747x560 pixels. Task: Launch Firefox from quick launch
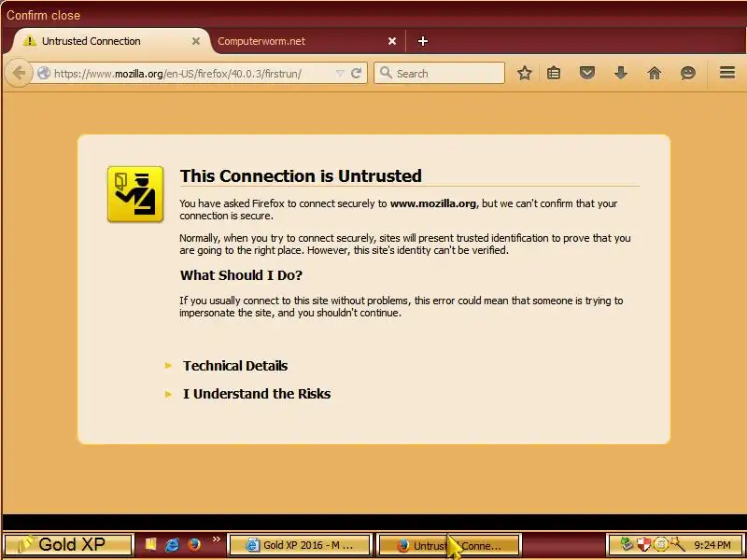coord(194,544)
